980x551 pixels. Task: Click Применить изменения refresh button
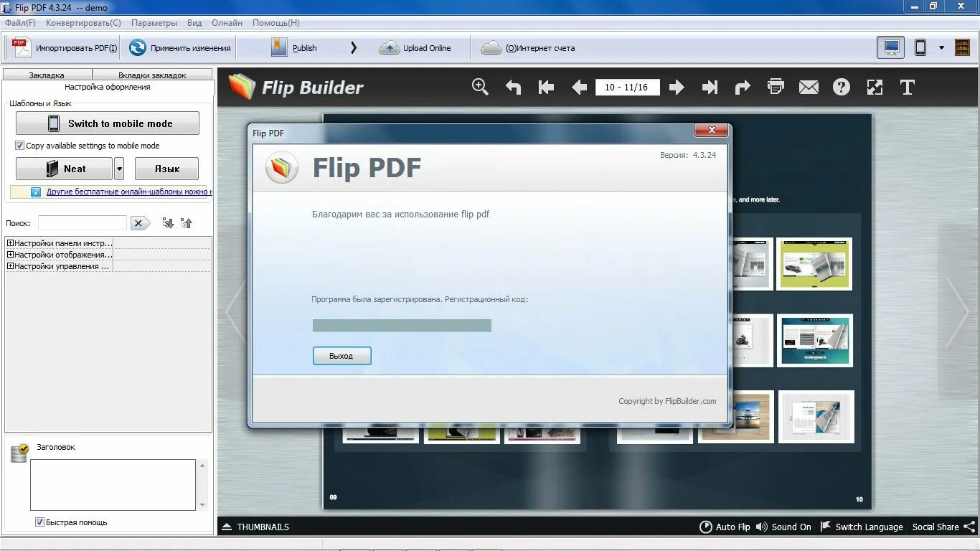click(x=179, y=48)
